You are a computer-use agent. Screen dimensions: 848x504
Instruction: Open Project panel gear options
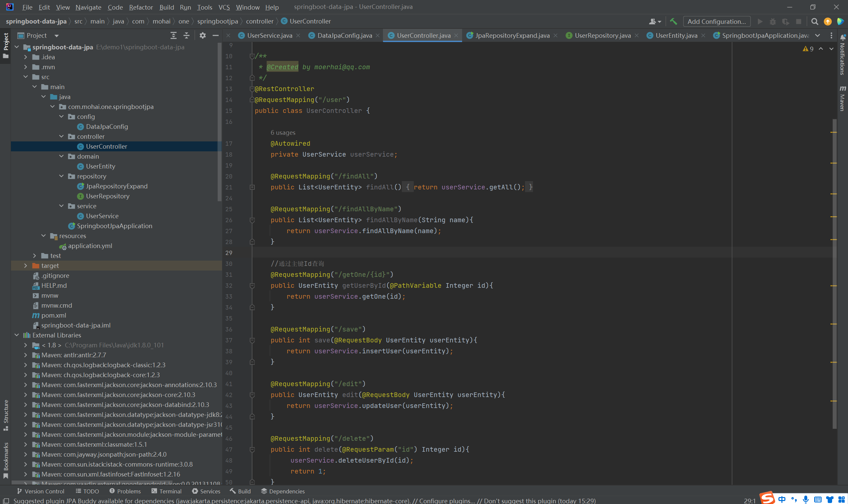point(202,35)
